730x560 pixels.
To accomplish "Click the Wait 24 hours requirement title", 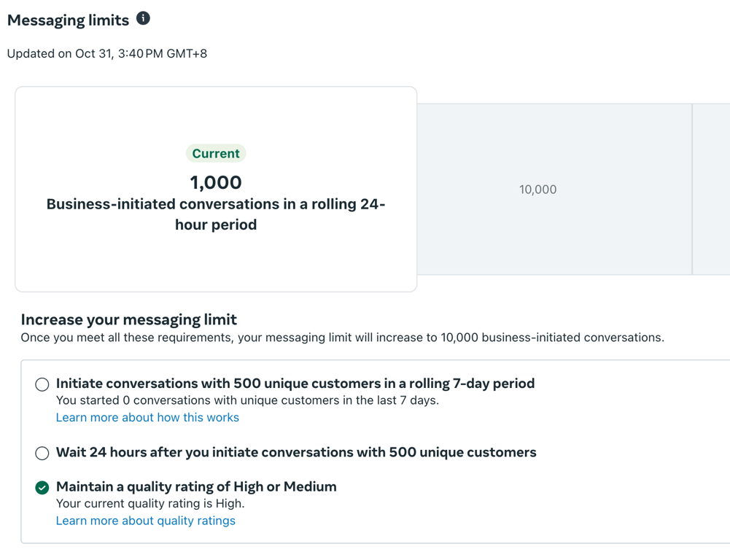I will point(296,452).
